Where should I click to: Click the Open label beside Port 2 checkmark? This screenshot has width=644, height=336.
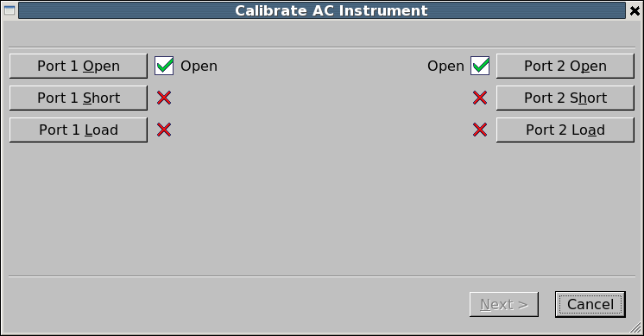tap(445, 67)
